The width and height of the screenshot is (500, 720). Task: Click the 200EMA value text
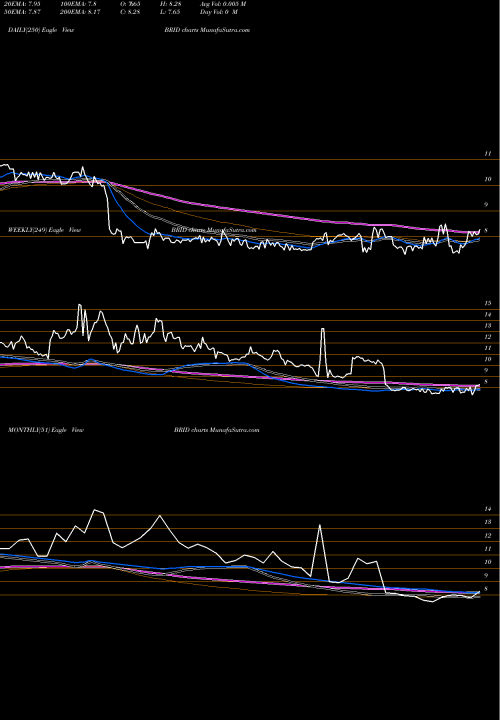(80, 12)
